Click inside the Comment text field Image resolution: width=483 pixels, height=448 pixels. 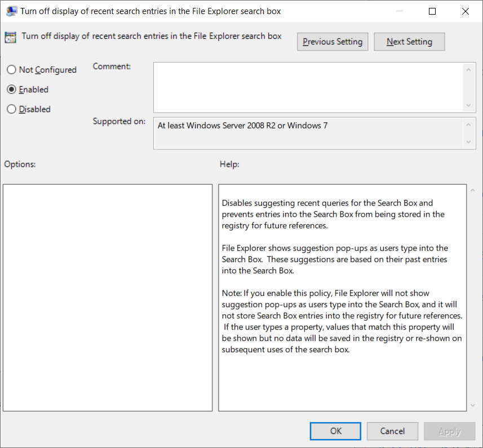click(x=310, y=87)
